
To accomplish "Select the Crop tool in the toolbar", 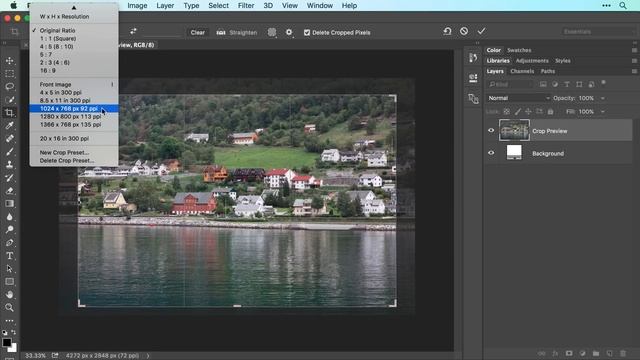I will coord(9,113).
